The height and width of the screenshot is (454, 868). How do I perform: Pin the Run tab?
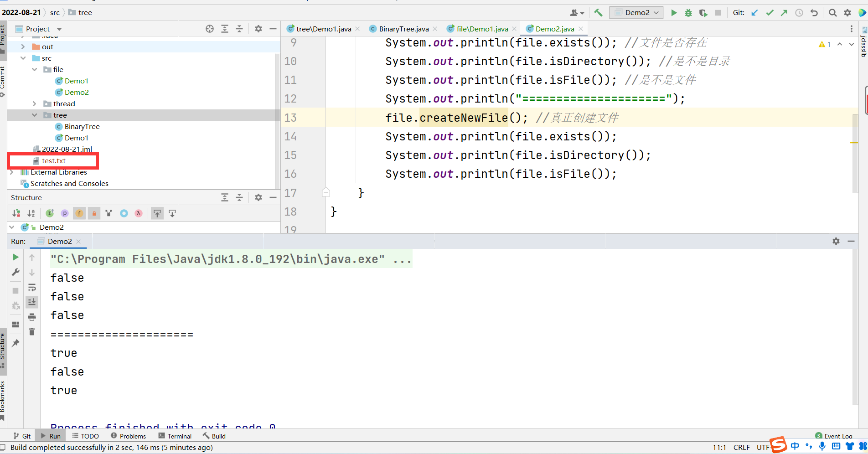tap(15, 343)
